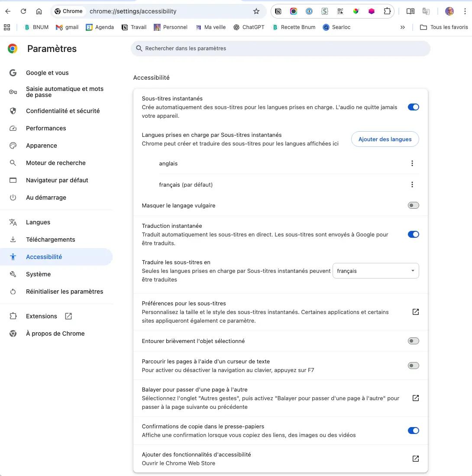Enable Masquer le langage vulgaire toggle

point(413,205)
